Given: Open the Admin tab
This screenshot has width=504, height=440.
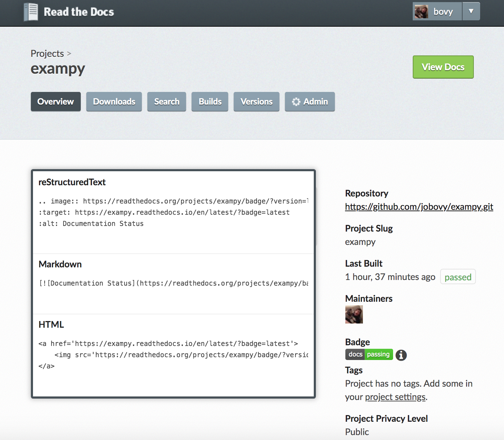Looking at the screenshot, I should coord(310,102).
